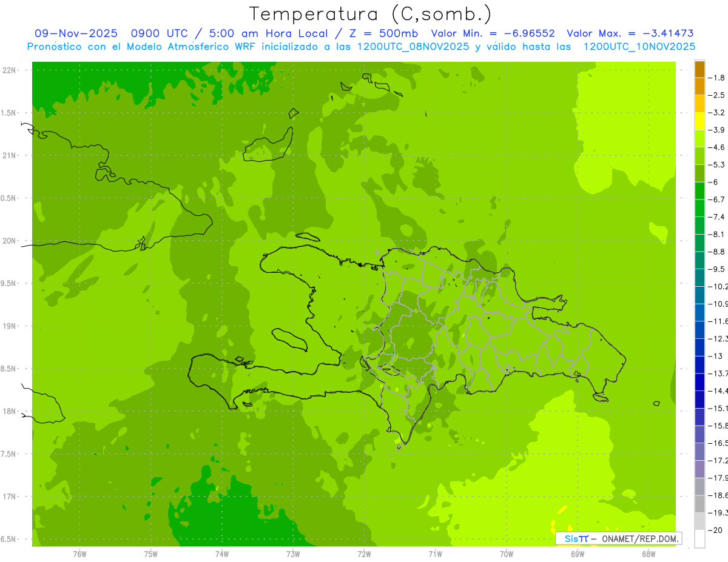The height and width of the screenshot is (562, 728).
Task: Click the '-3.2' color scale label
Action: pos(716,113)
